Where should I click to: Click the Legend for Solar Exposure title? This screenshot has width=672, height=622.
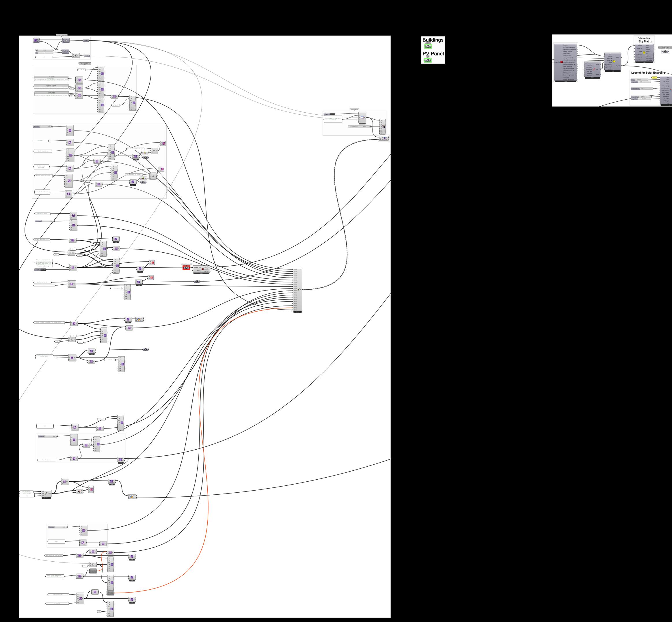648,73
